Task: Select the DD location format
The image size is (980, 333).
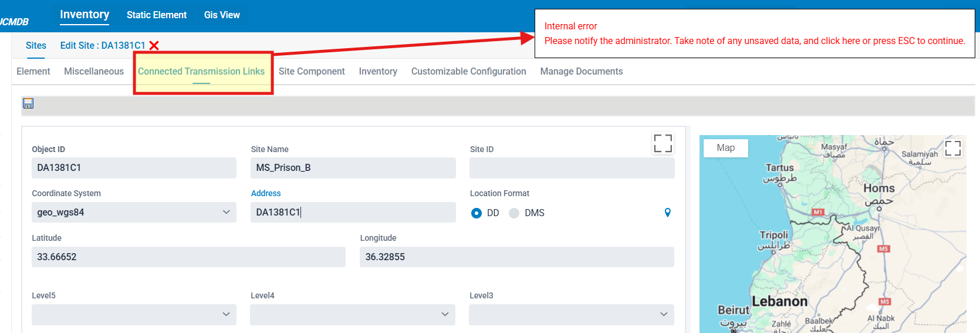Action: pos(477,213)
